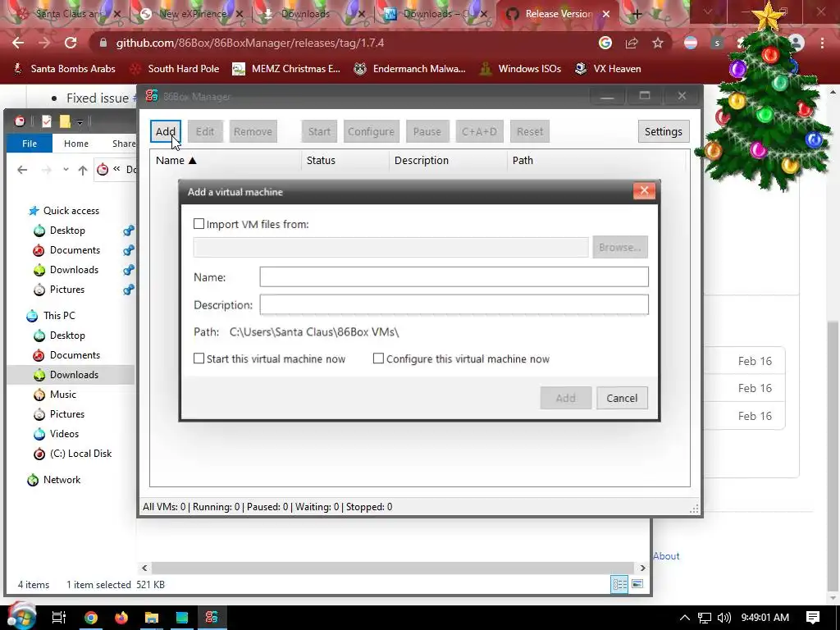Open Firefox from the taskbar

click(x=121, y=618)
